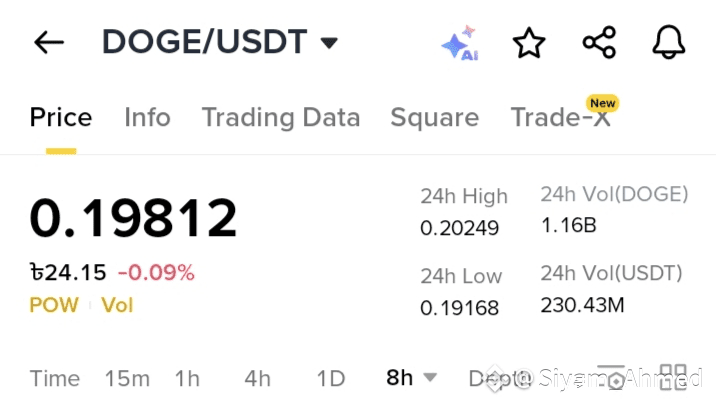Go back using the left arrow

click(49, 42)
